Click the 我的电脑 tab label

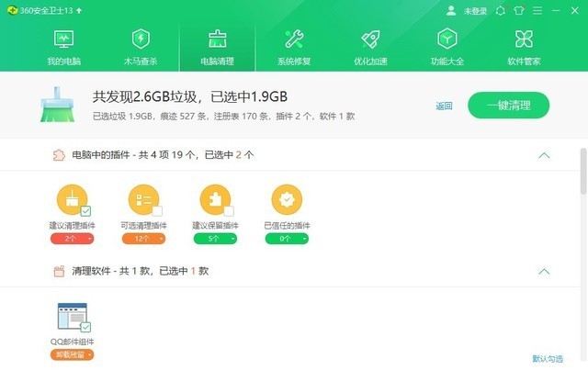pyautogui.click(x=63, y=62)
